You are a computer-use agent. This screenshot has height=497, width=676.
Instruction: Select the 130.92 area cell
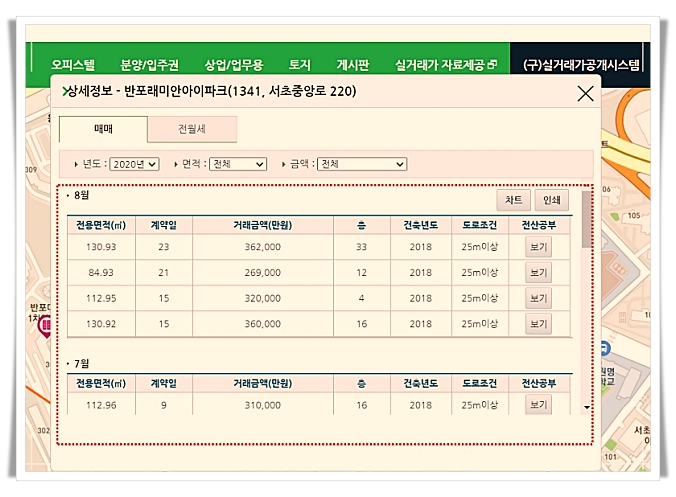pos(101,324)
